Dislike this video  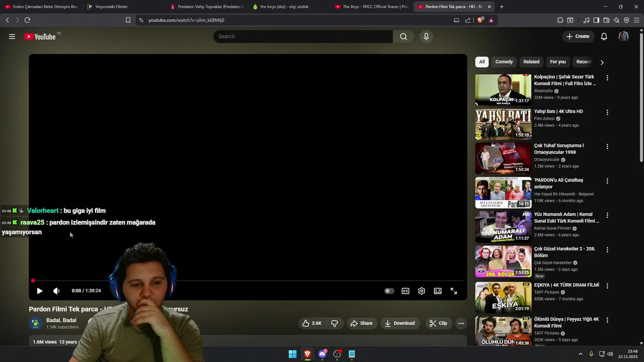335,323
